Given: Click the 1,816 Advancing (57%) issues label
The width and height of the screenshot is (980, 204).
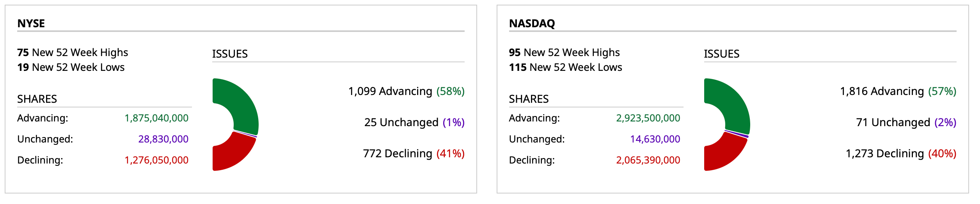Looking at the screenshot, I should click(898, 91).
